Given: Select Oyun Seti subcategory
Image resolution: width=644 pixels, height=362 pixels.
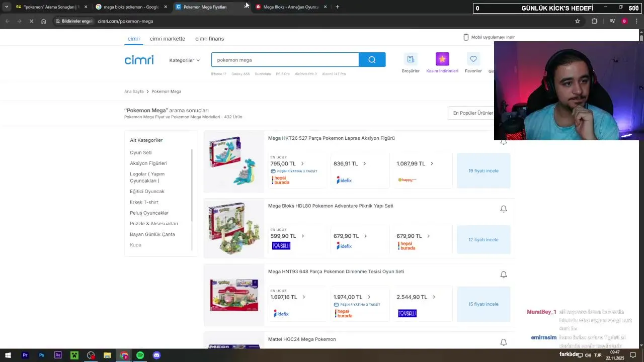Looking at the screenshot, I should tap(140, 153).
